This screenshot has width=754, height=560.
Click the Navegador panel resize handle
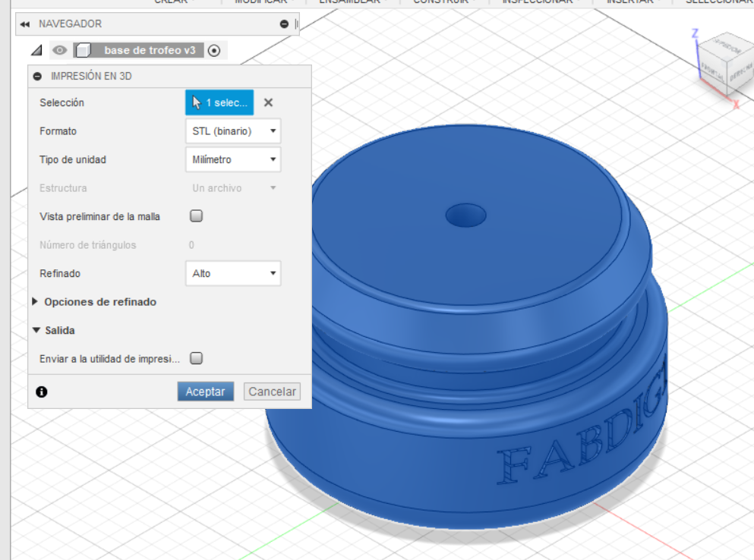[296, 24]
